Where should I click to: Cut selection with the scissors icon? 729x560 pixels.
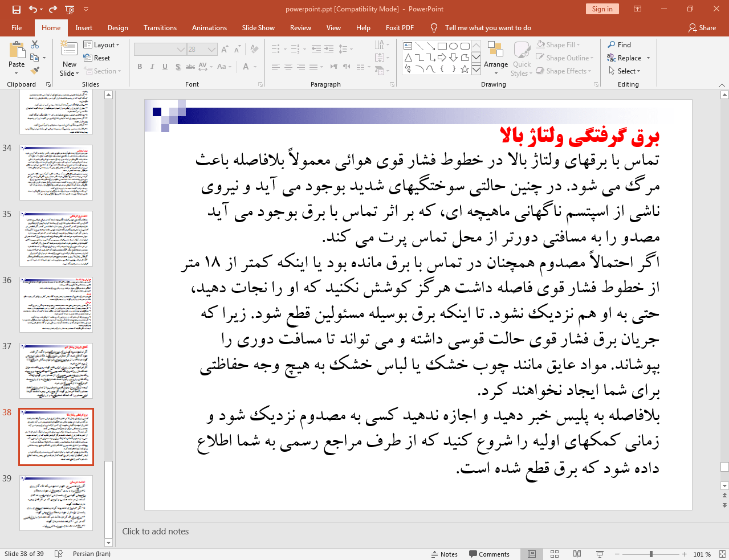pos(35,44)
